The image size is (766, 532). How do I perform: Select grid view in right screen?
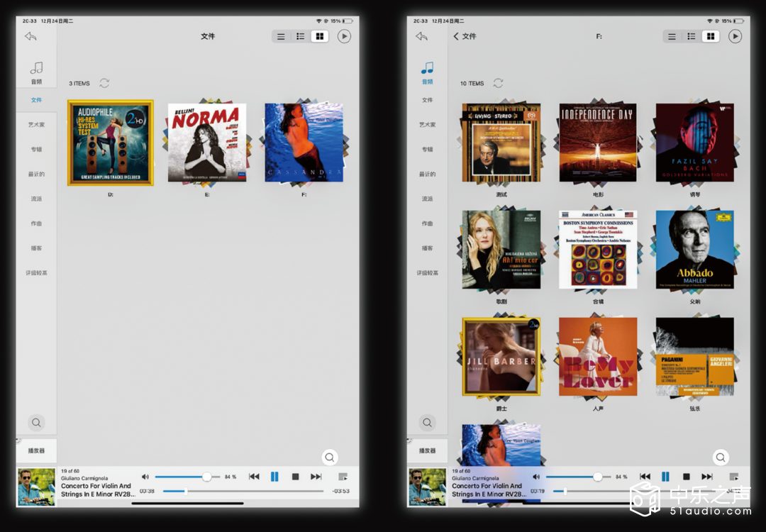[x=711, y=36]
